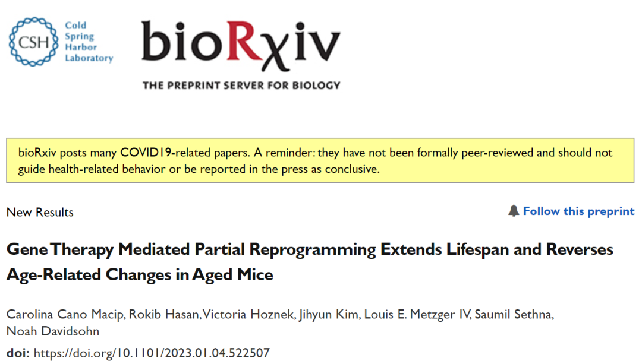Open Cold Spring Harbor Laboratory text link
Screen dimensions: 642x364
(89, 42)
